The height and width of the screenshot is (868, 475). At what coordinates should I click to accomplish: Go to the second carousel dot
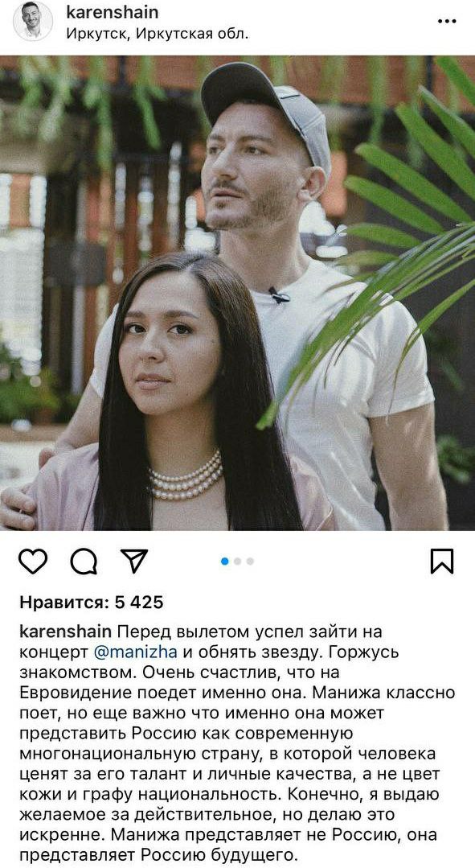pyautogui.click(x=238, y=562)
